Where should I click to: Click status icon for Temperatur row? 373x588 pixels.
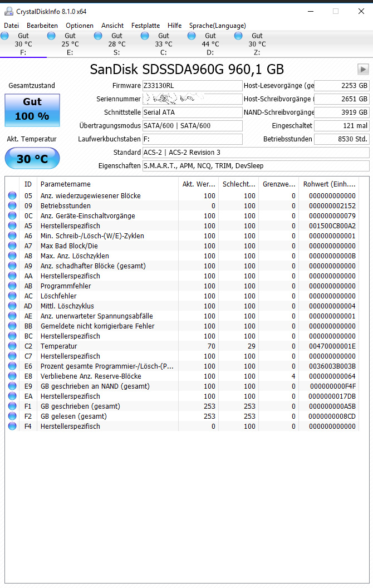[x=12, y=346]
